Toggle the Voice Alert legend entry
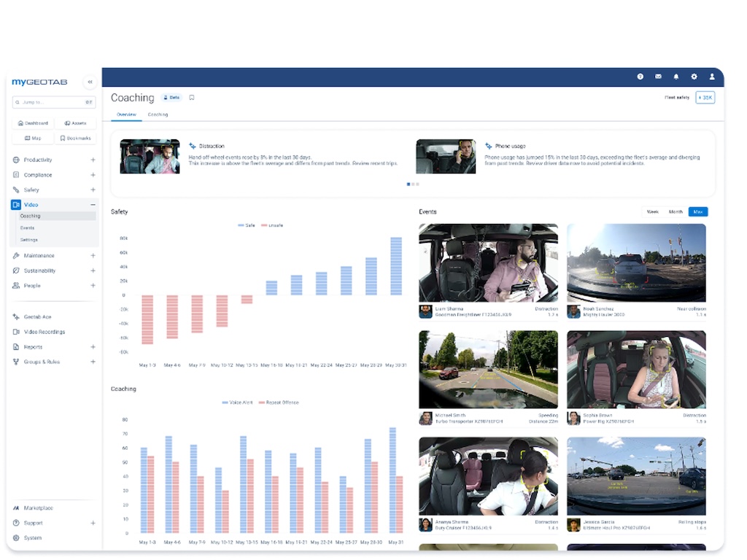Screen dimensions: 747x560 click(x=237, y=402)
